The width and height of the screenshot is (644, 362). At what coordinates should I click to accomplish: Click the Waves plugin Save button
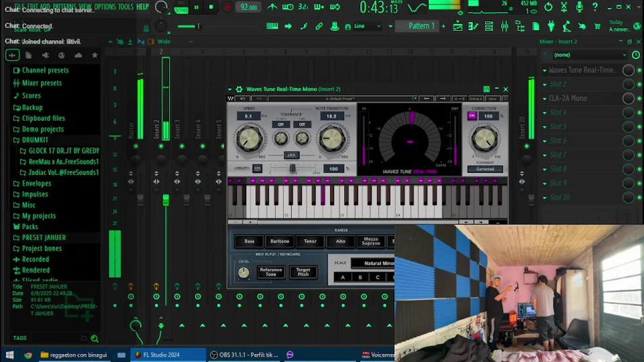pyautogui.click(x=493, y=99)
